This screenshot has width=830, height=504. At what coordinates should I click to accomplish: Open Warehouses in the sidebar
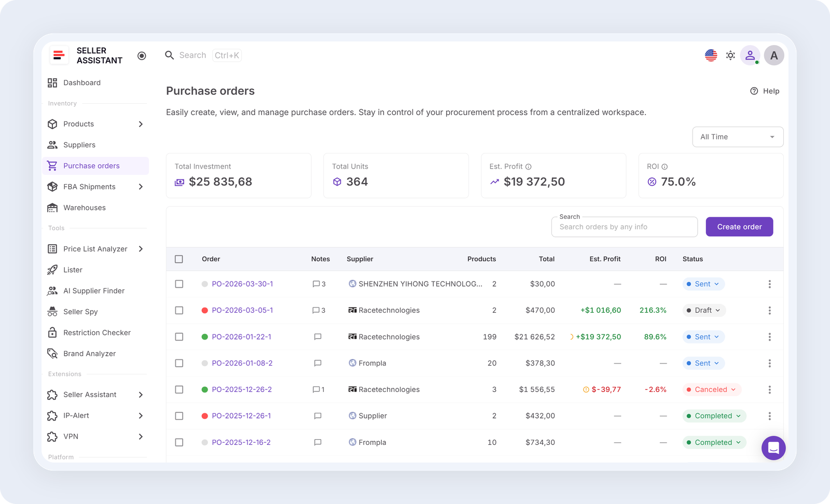coord(95,207)
